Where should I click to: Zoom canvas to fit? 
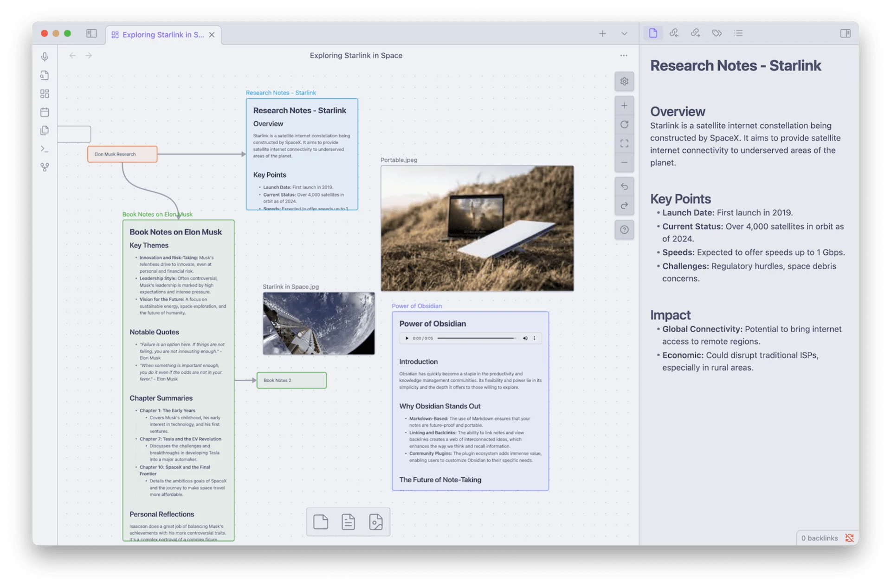[x=624, y=143]
